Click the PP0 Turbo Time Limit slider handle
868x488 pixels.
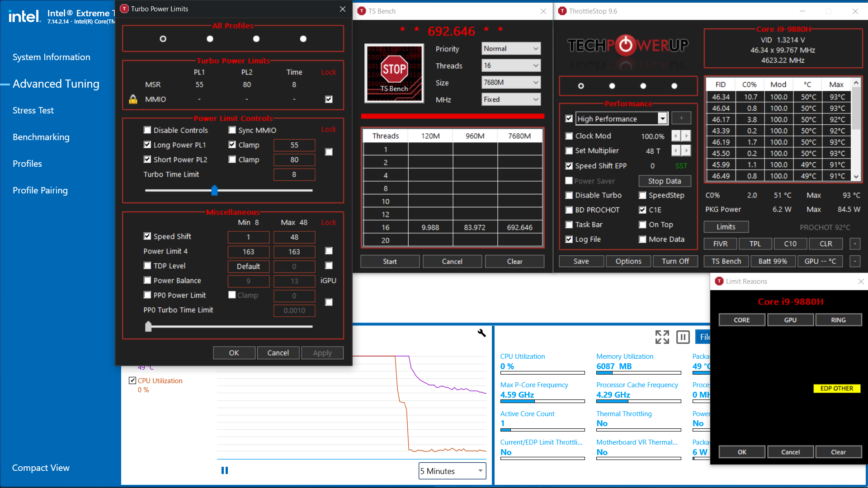(x=148, y=326)
